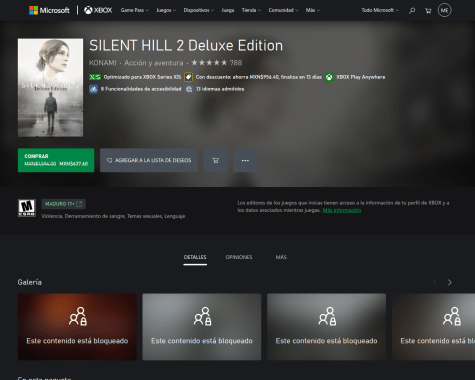Viewport: 475px width, 380px height.
Task: Click the accessibility features icon
Action: pos(93,89)
